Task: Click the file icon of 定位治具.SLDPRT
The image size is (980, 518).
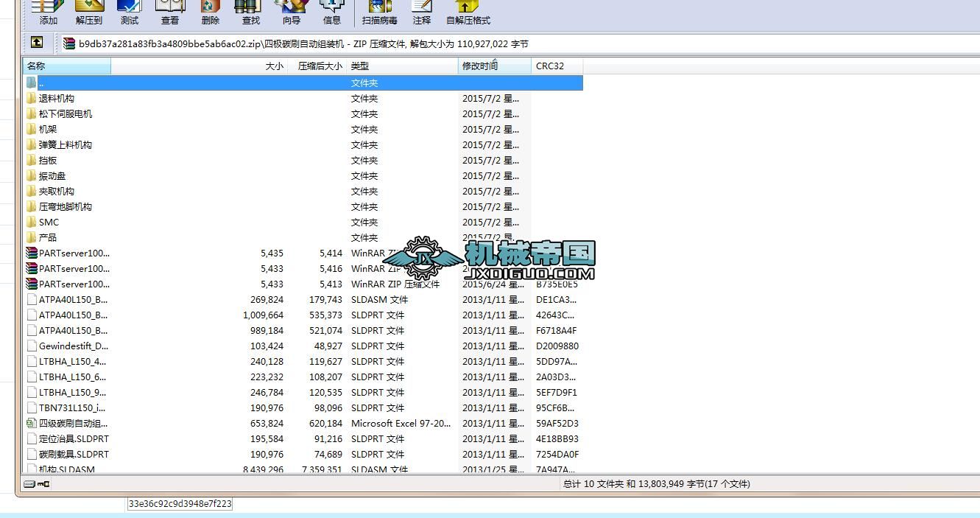Action: pyautogui.click(x=31, y=438)
